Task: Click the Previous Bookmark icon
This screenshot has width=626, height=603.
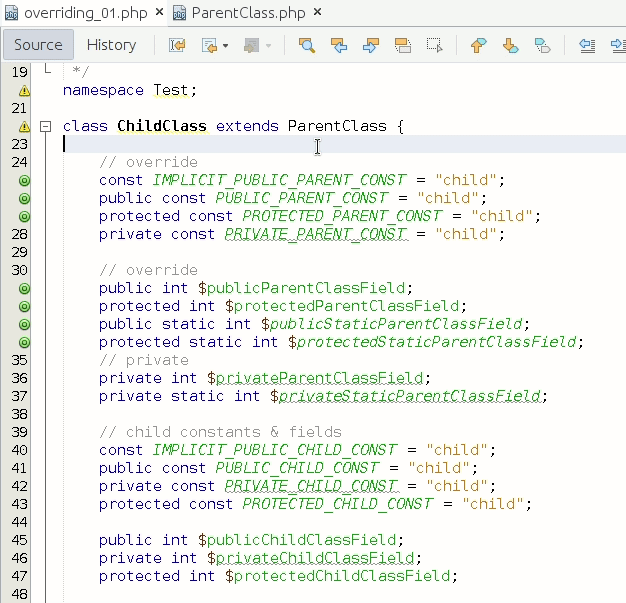Action: 479,45
